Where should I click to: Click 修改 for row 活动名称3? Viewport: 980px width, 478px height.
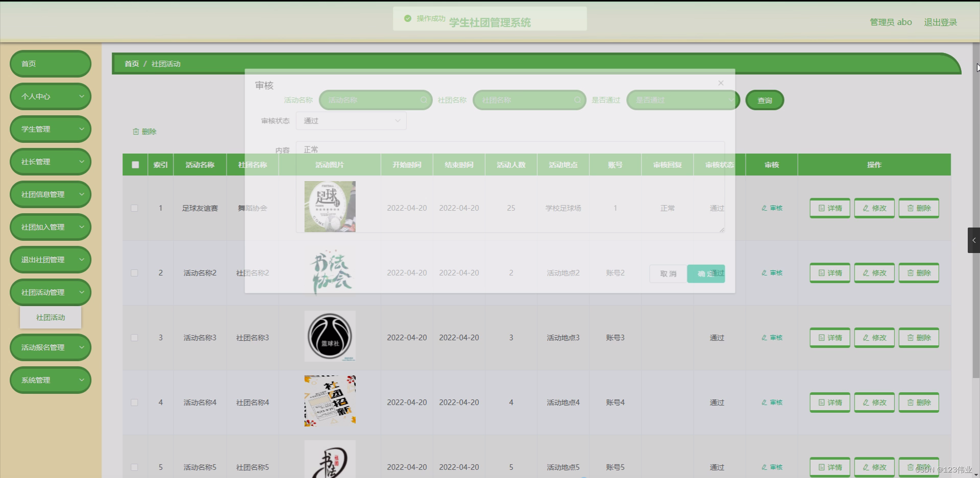874,338
